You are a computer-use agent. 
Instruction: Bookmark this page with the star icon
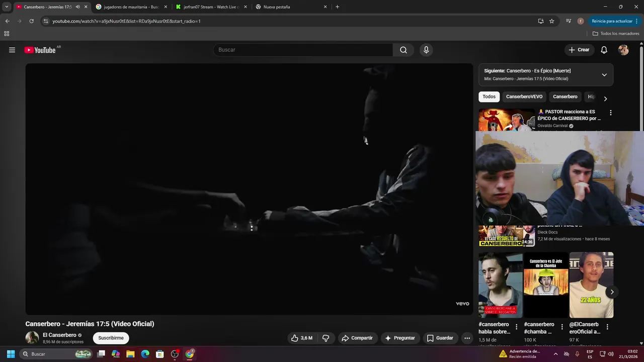[551, 21]
